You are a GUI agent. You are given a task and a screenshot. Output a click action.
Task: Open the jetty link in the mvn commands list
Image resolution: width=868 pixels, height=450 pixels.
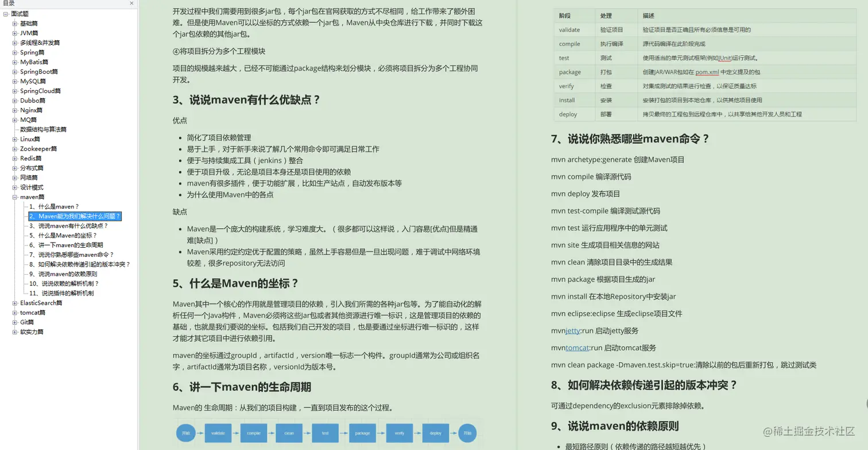tap(574, 331)
